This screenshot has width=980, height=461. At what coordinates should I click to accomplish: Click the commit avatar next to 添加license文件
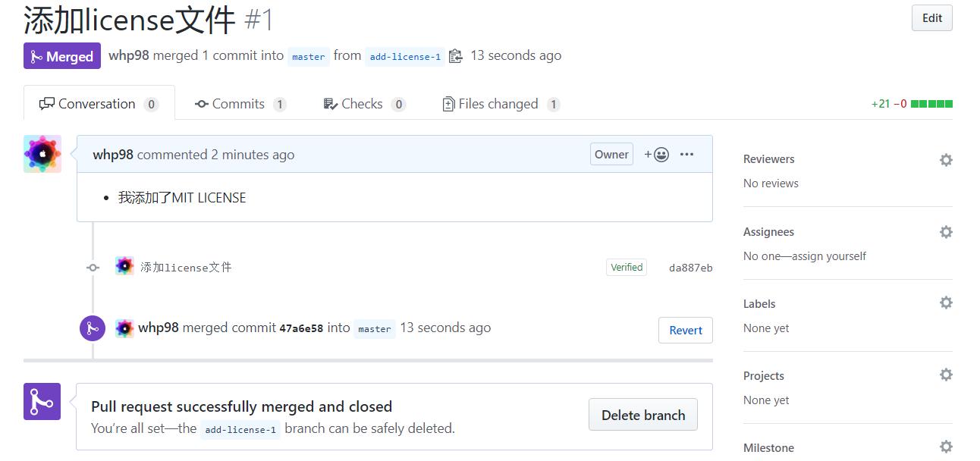coord(124,266)
